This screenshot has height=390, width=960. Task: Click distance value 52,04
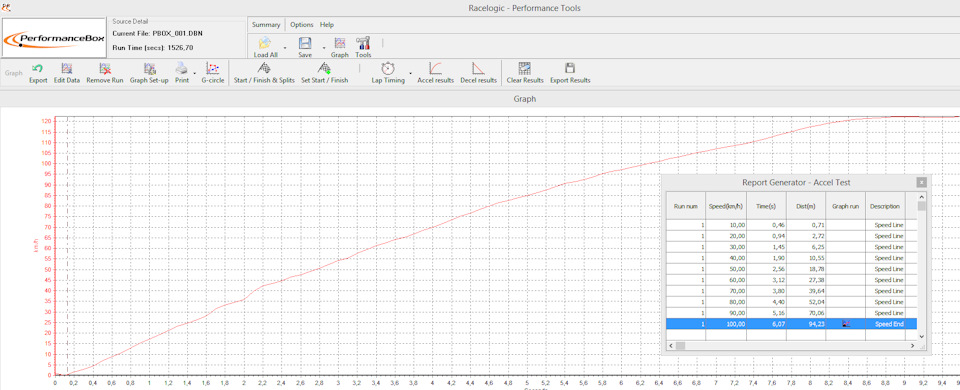(818, 302)
